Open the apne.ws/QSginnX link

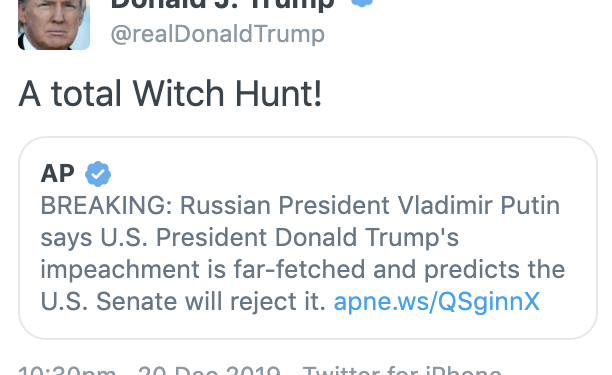click(x=437, y=302)
